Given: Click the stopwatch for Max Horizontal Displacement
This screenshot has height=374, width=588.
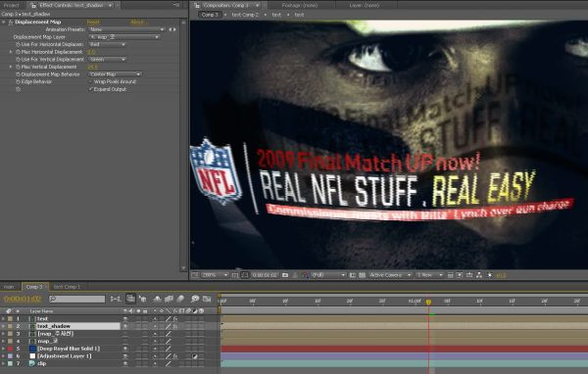Looking at the screenshot, I should coord(18,52).
